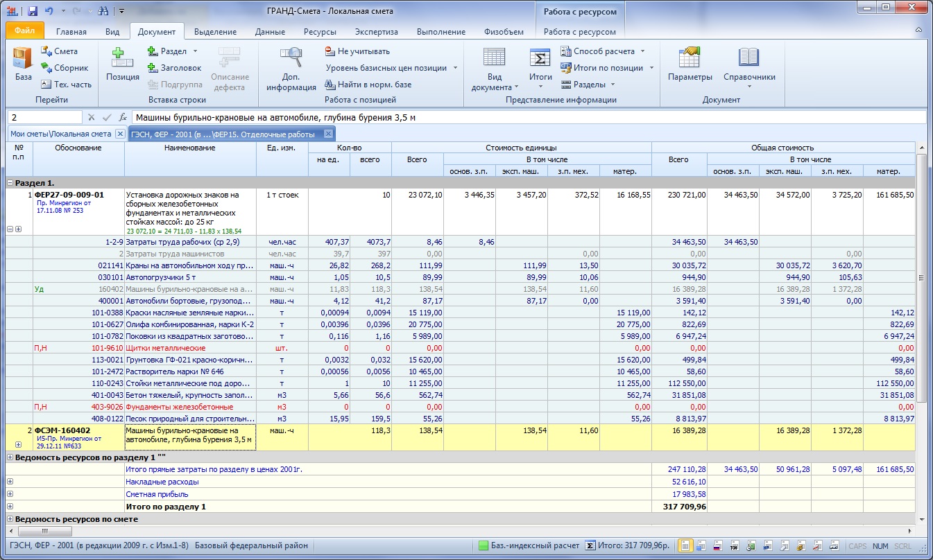Go to Сборник collection

pyautogui.click(x=65, y=68)
